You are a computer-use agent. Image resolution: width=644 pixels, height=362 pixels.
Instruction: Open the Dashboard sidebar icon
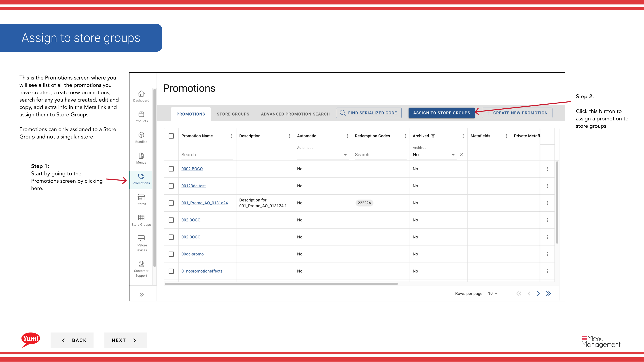[141, 96]
